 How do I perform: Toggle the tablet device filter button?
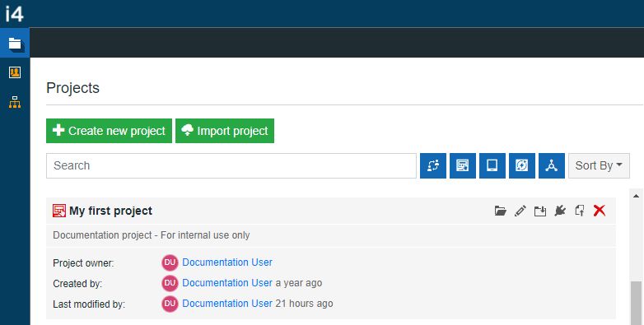pyautogui.click(x=492, y=165)
